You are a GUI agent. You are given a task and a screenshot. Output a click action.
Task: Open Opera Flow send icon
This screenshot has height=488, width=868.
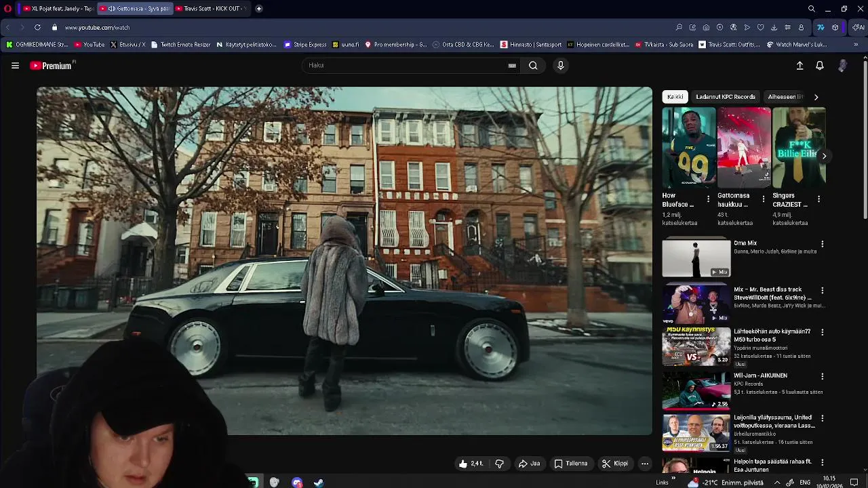point(747,27)
